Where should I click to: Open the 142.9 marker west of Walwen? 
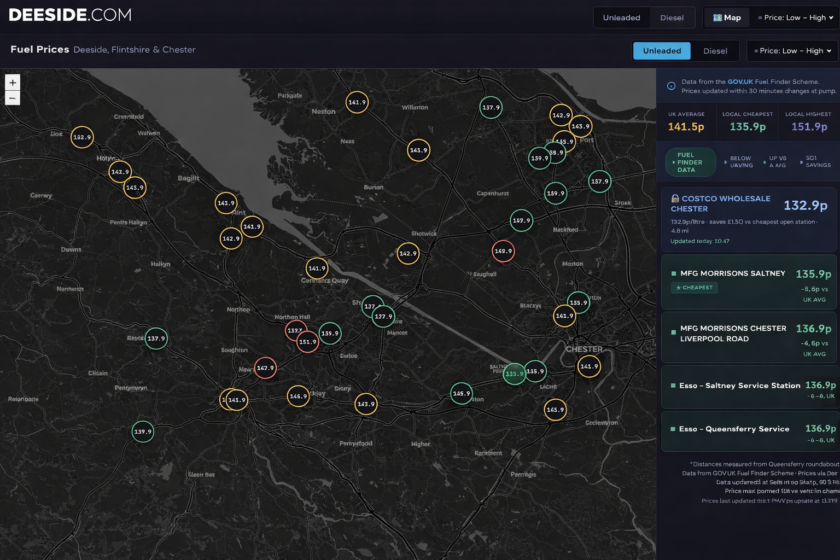[x=82, y=137]
